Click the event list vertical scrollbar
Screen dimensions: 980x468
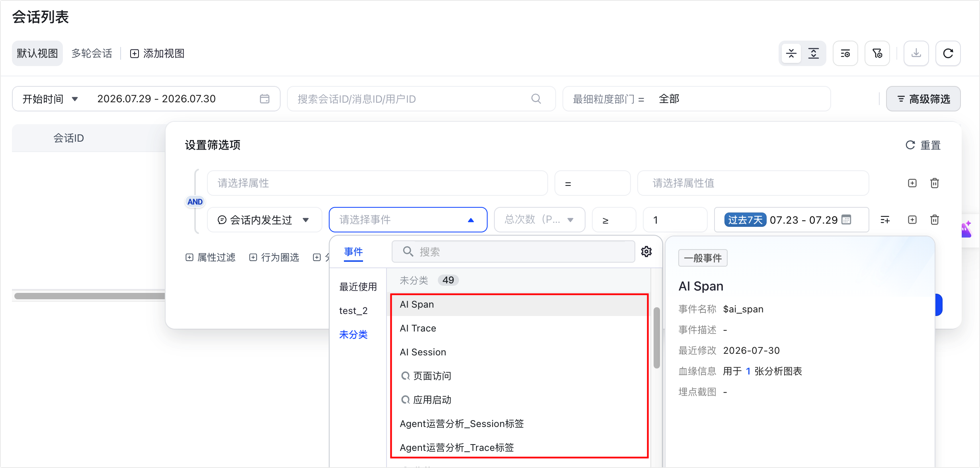click(x=657, y=338)
